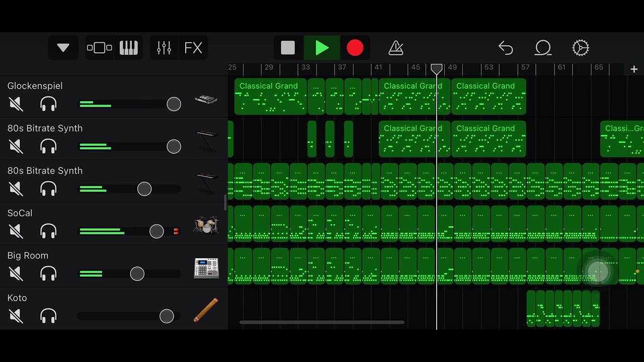Select the SoCal track name
Viewport: 644px width, 362px height.
20,213
